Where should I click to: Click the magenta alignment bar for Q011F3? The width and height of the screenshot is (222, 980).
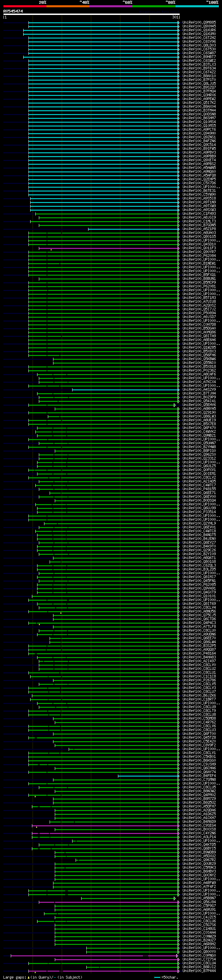click(109, 248)
